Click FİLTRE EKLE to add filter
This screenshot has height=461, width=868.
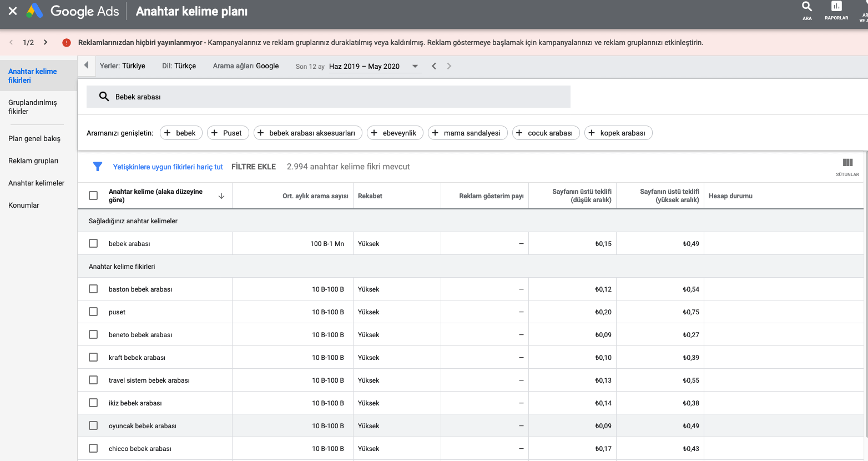tap(254, 167)
